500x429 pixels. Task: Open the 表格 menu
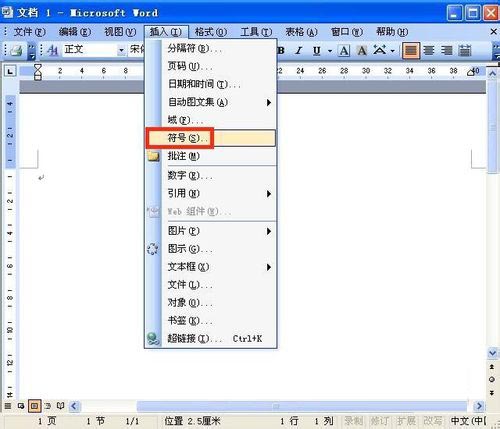(x=301, y=32)
